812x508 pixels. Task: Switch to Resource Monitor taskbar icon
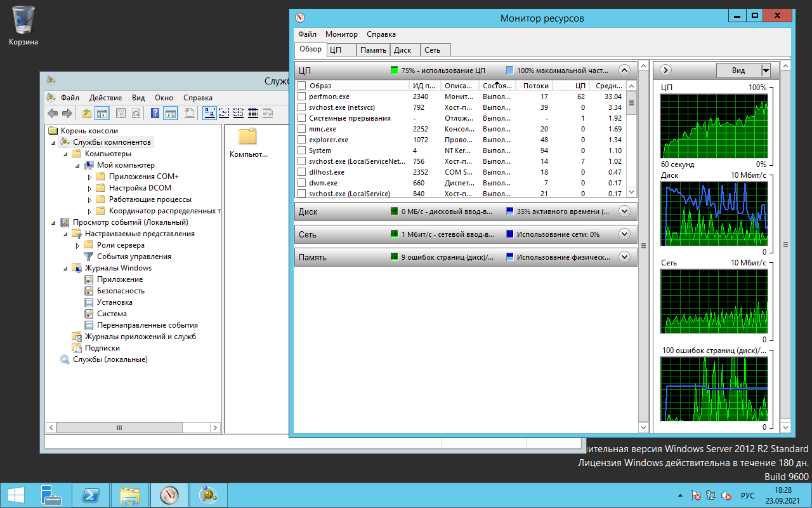pos(169,495)
